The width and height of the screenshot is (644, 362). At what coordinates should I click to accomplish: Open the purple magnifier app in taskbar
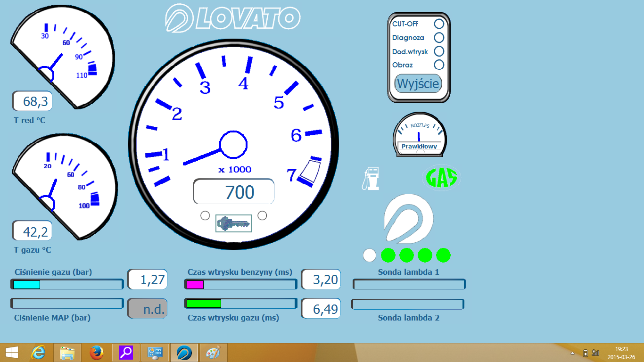(x=126, y=353)
